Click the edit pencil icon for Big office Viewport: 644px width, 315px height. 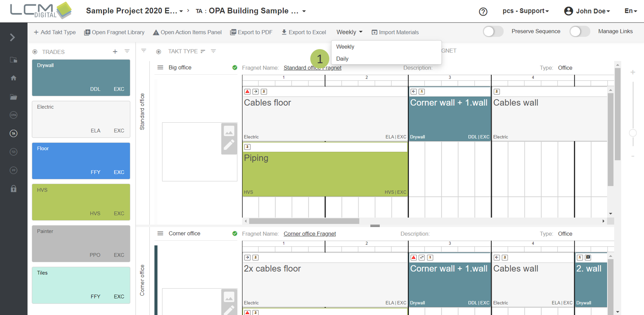click(x=229, y=145)
